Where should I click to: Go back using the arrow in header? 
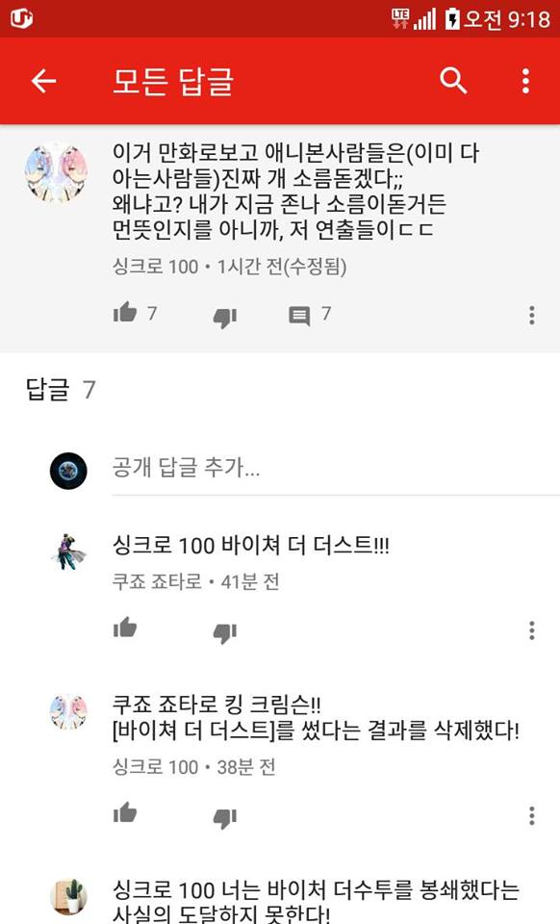tap(43, 81)
